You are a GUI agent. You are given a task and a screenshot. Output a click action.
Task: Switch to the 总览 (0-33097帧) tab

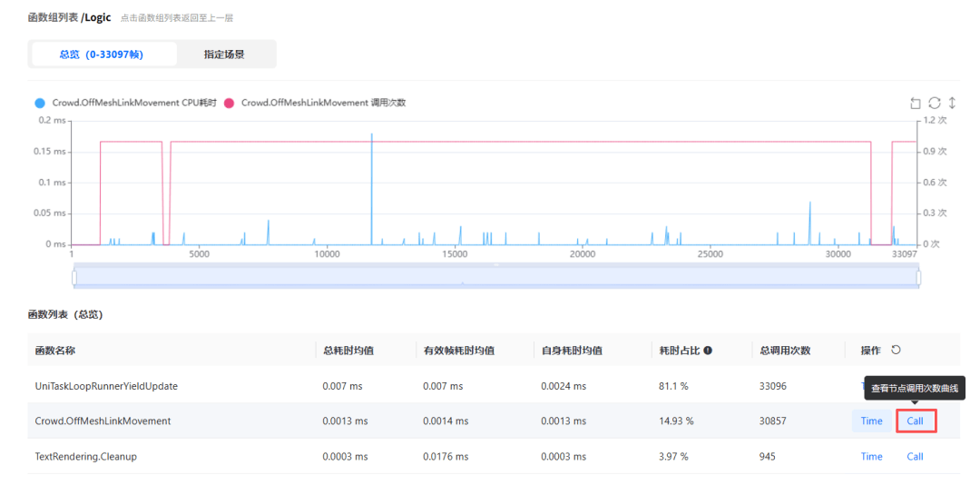click(102, 54)
